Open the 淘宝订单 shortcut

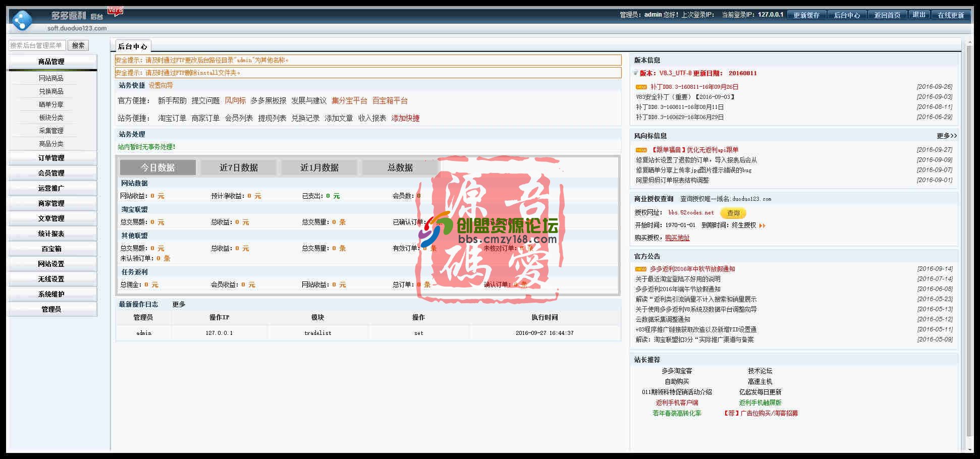pos(172,119)
